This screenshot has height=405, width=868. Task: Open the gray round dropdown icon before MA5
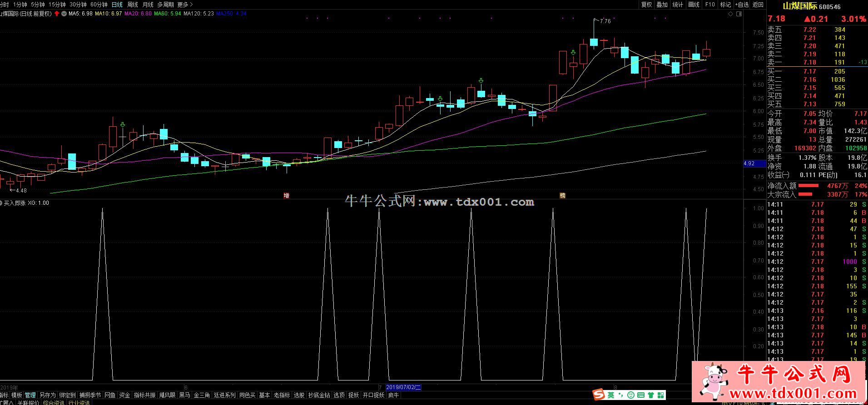tap(64, 14)
